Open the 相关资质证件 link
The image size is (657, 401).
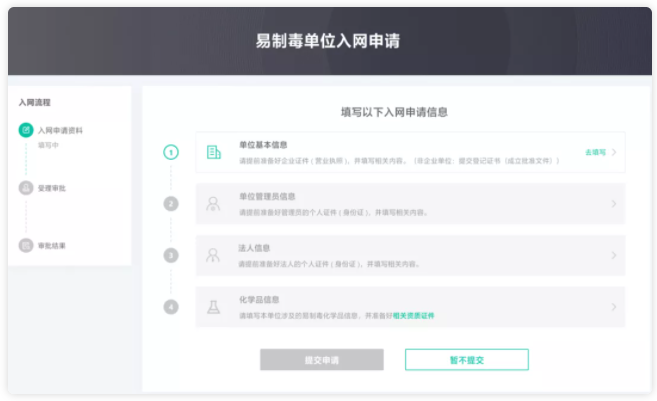point(414,315)
